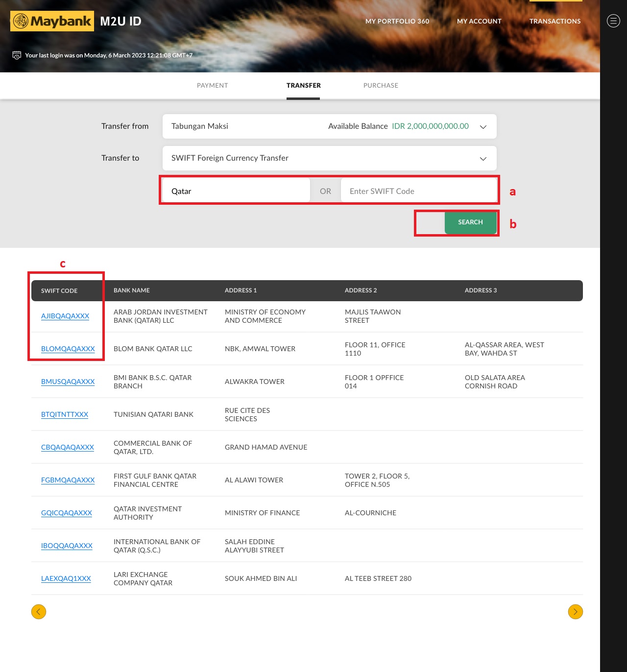
Task: Select SWIFT code LAEXQAQ1XXX
Action: tap(66, 578)
